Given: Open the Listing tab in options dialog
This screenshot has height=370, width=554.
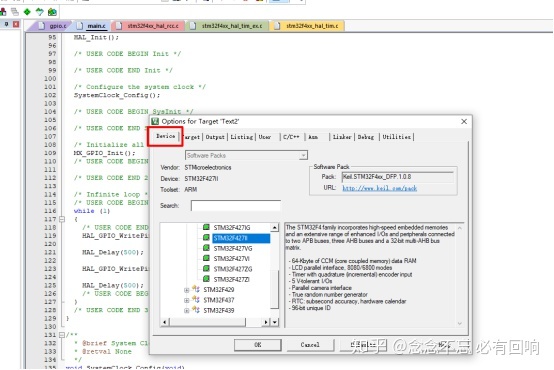Looking at the screenshot, I should pos(242,137).
